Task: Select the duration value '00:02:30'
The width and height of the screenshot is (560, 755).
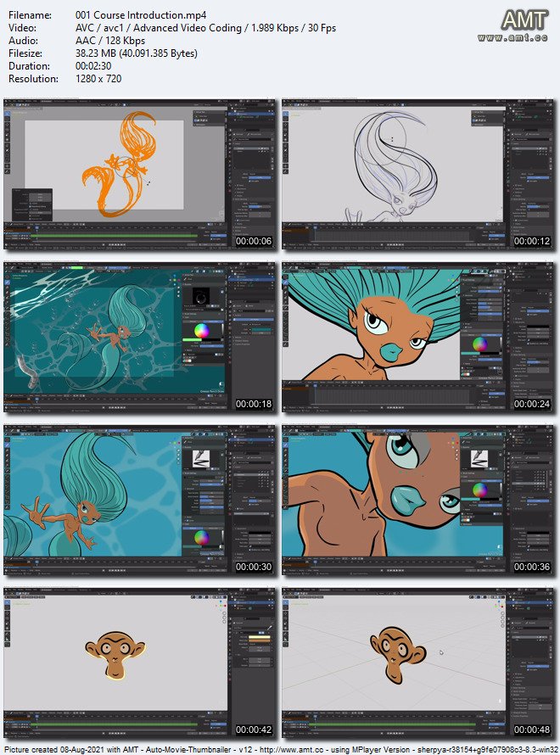Action: click(93, 66)
